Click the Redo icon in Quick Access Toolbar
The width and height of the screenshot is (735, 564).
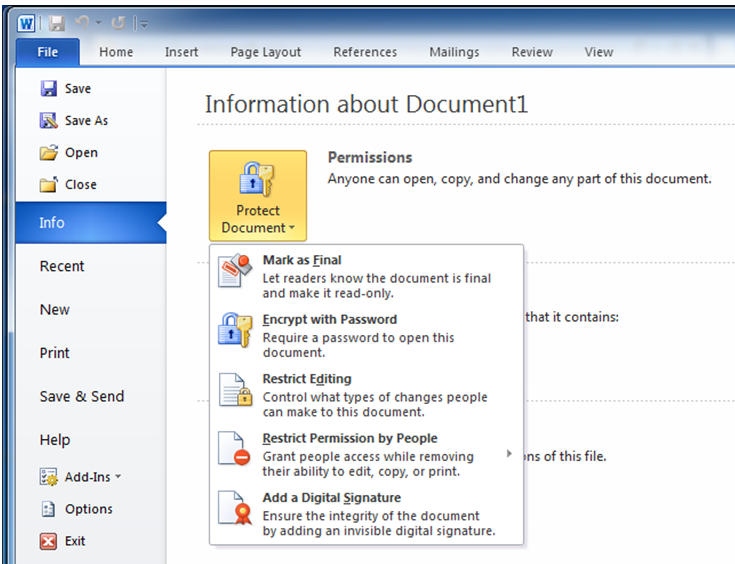click(118, 23)
